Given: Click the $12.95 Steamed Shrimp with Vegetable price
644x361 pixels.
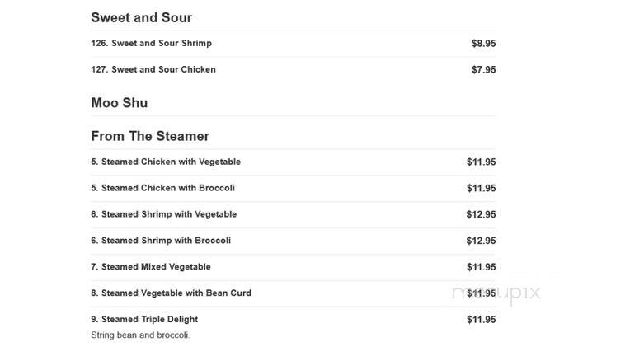Looking at the screenshot, I should click(481, 214).
